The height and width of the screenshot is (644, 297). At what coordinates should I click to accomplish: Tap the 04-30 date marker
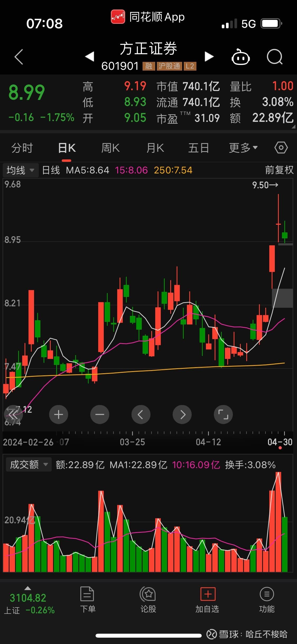[x=280, y=442]
